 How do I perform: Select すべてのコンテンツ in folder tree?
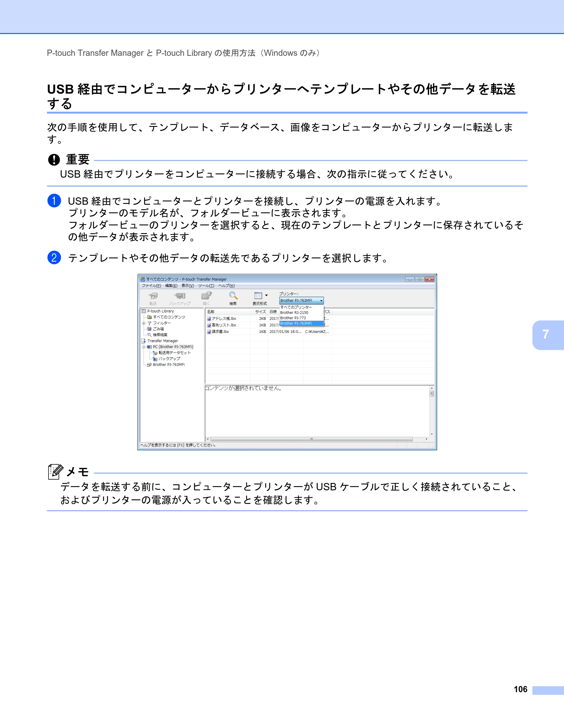[169, 317]
